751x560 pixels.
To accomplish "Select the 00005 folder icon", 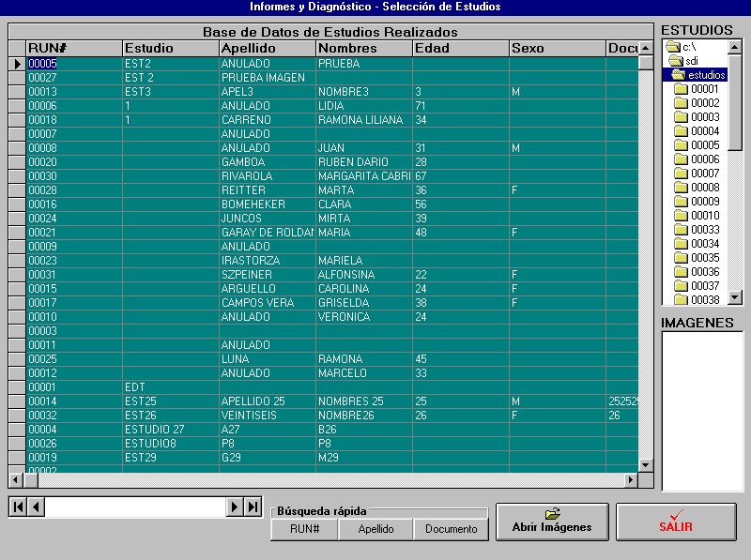I will click(x=681, y=145).
